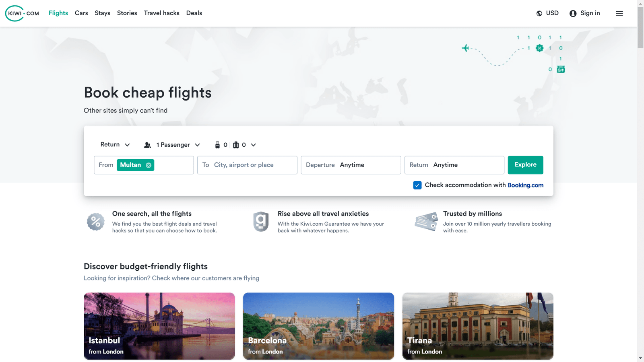644x362 pixels.
Task: Open the hamburger menu icon
Action: pos(619,13)
